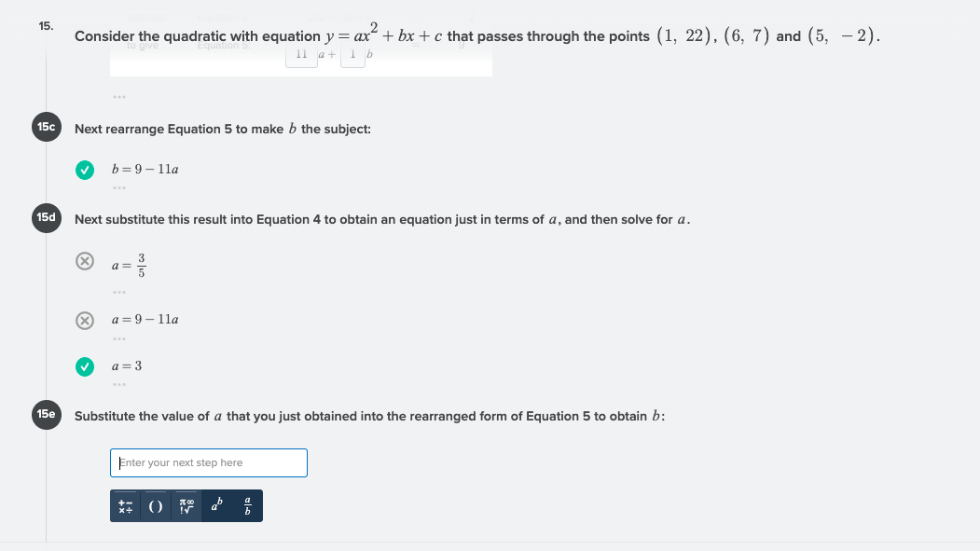Viewport: 980px width, 551px height.
Task: Click the 15c step badge
Action: pos(46,127)
